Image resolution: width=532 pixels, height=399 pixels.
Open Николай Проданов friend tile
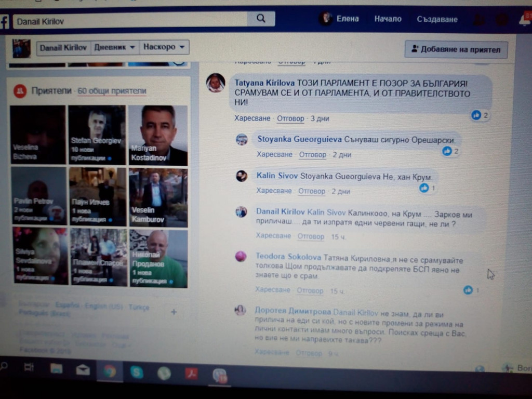coord(159,259)
